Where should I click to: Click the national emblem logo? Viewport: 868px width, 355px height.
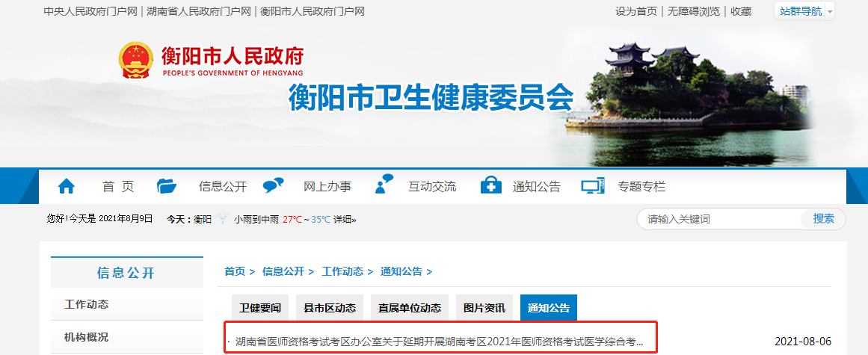135,60
